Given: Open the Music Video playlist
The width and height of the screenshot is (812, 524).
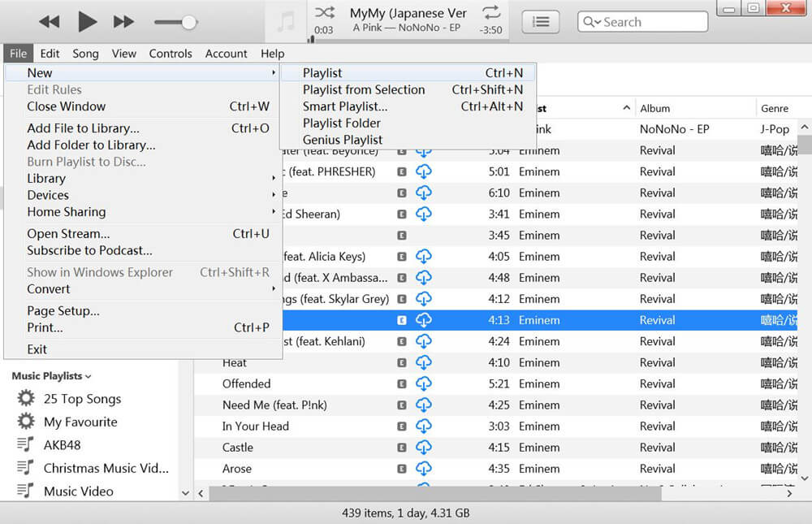Looking at the screenshot, I should pos(78,491).
